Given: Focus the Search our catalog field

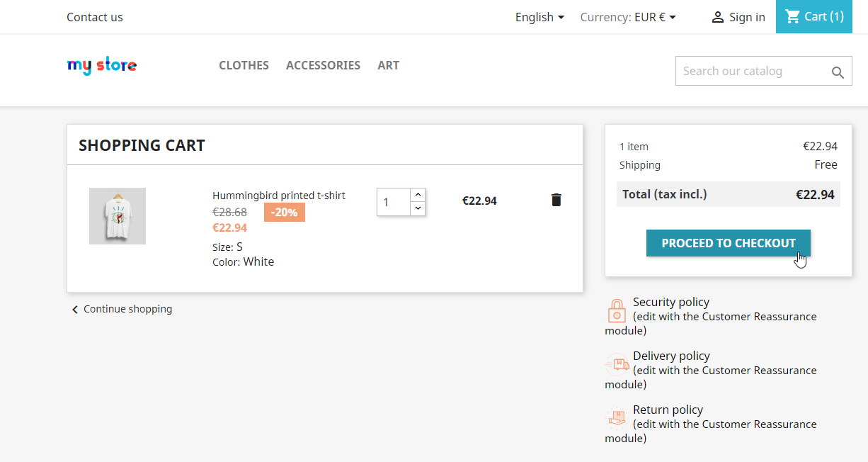Looking at the screenshot, I should [750, 72].
